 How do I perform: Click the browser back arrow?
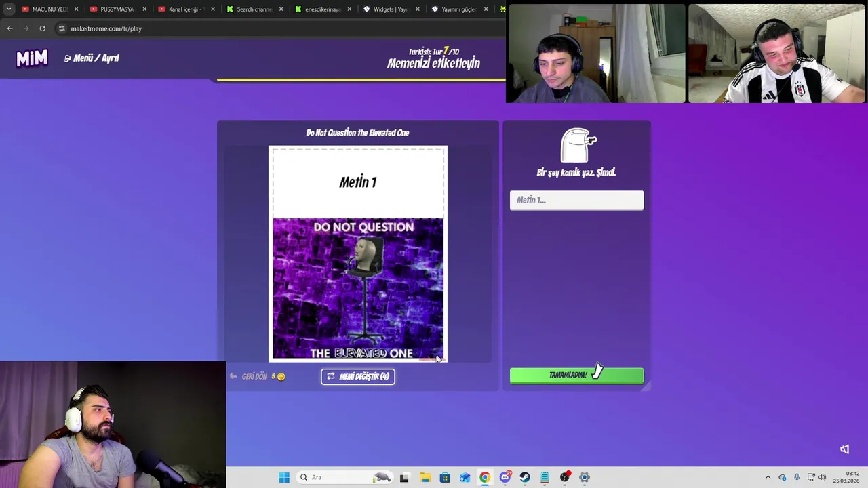(9, 28)
